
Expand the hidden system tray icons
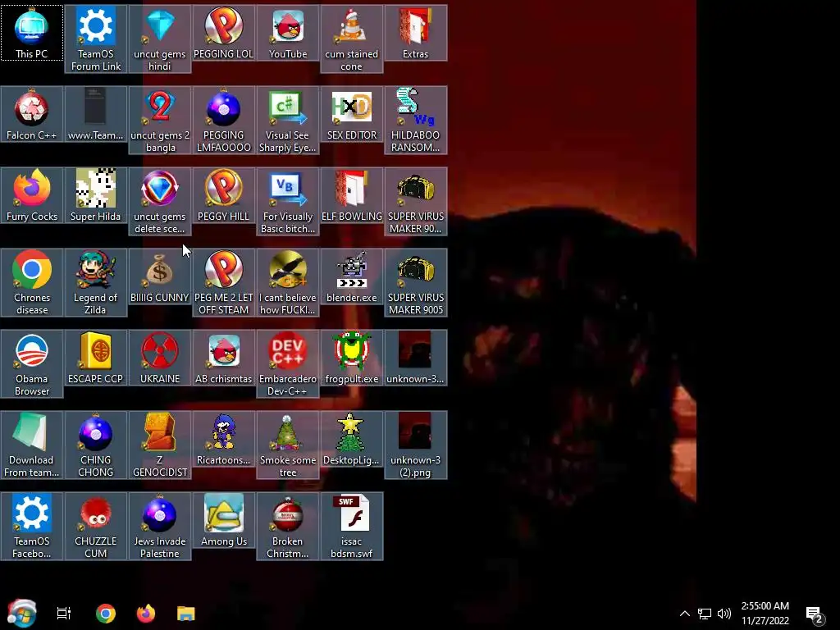coord(685,614)
